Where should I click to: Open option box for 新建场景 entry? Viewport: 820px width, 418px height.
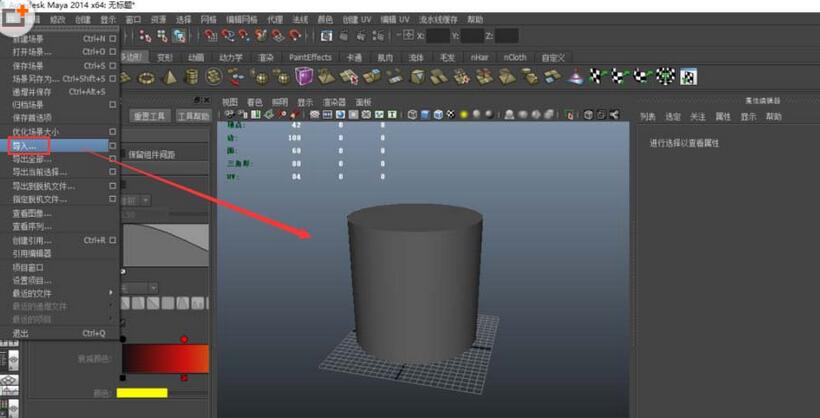tap(113, 39)
